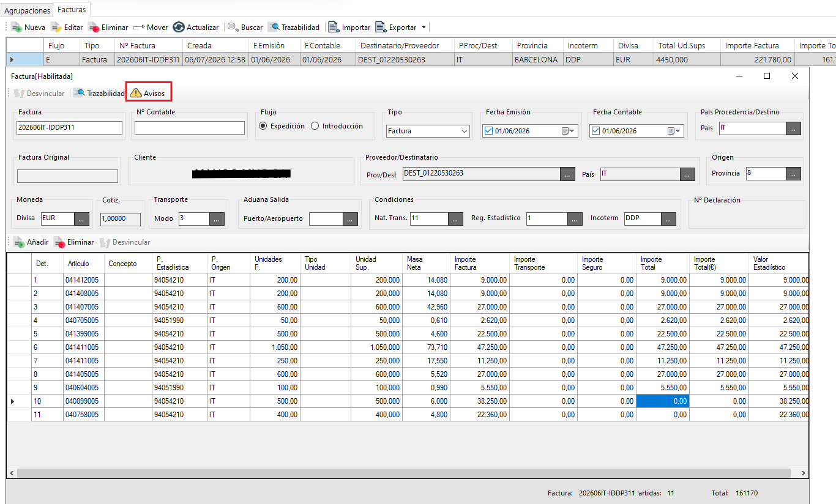Click the Importe Factura cell 47.250,00
This screenshot has width=836, height=504.
tap(479, 347)
